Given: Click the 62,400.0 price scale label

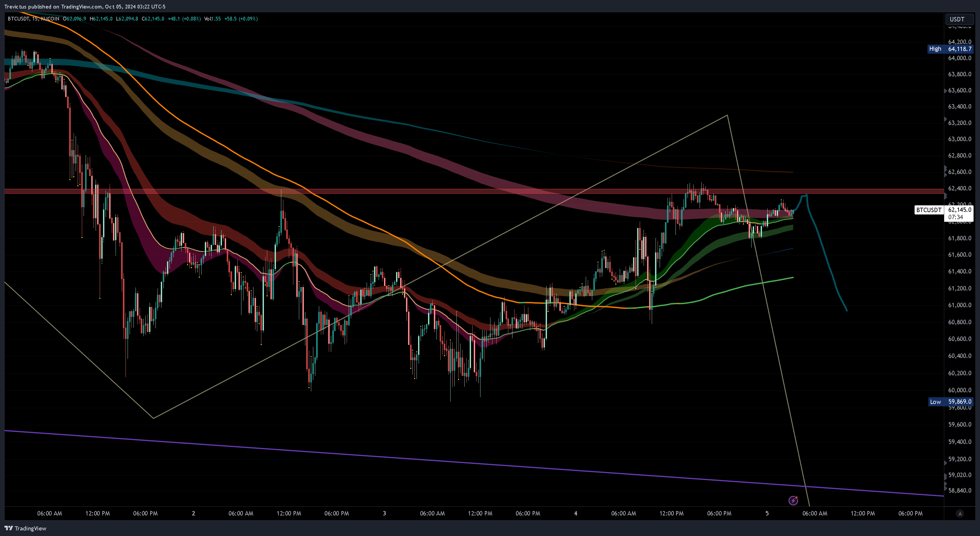Looking at the screenshot, I should 959,188.
